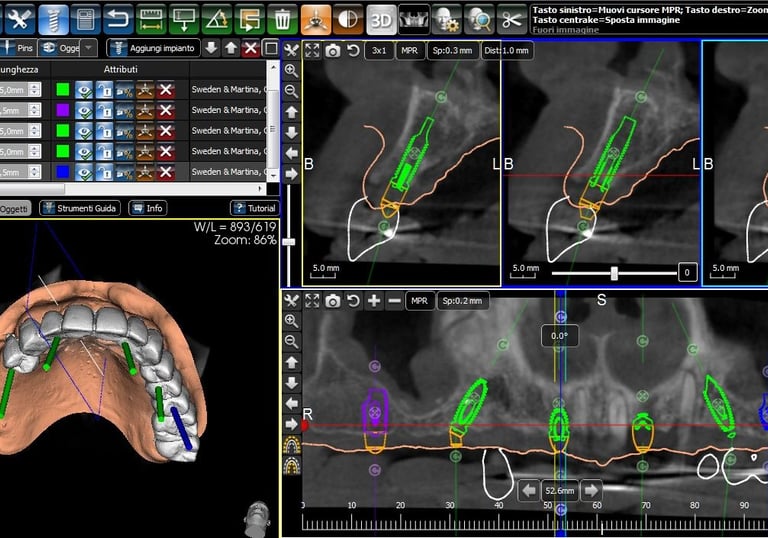Open the Strumenti Guida tab
This screenshot has height=538, width=768.
point(80,208)
